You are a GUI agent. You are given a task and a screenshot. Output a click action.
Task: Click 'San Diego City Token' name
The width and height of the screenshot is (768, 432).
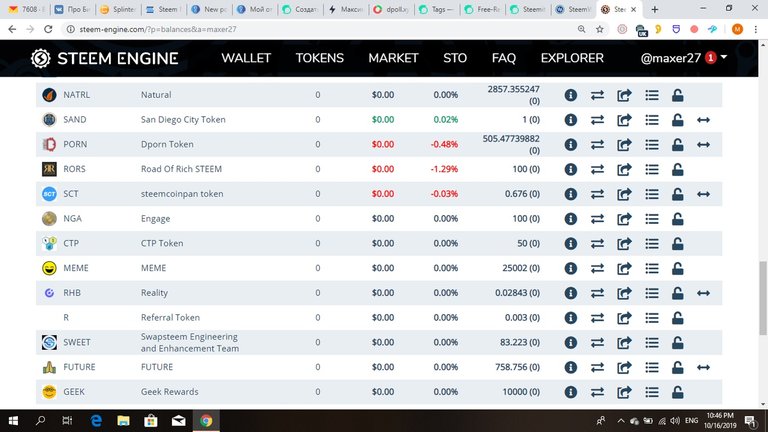(183, 120)
